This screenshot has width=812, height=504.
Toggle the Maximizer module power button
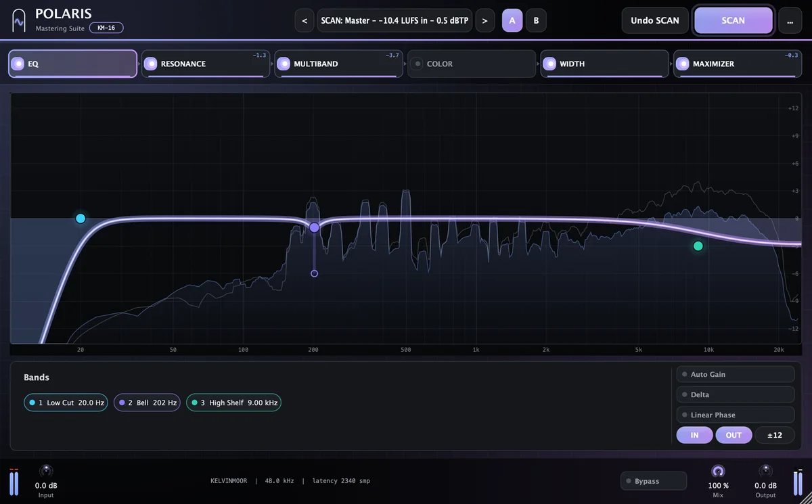[x=682, y=64]
